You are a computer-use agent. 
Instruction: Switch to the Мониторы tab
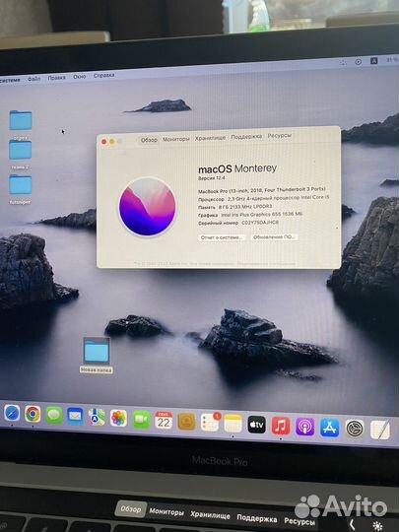pyautogui.click(x=175, y=139)
